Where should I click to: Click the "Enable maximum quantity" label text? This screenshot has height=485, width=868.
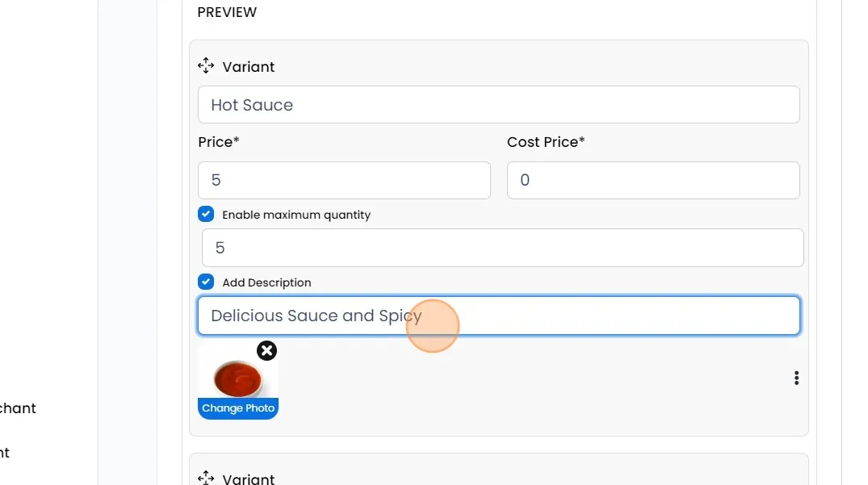coord(296,215)
